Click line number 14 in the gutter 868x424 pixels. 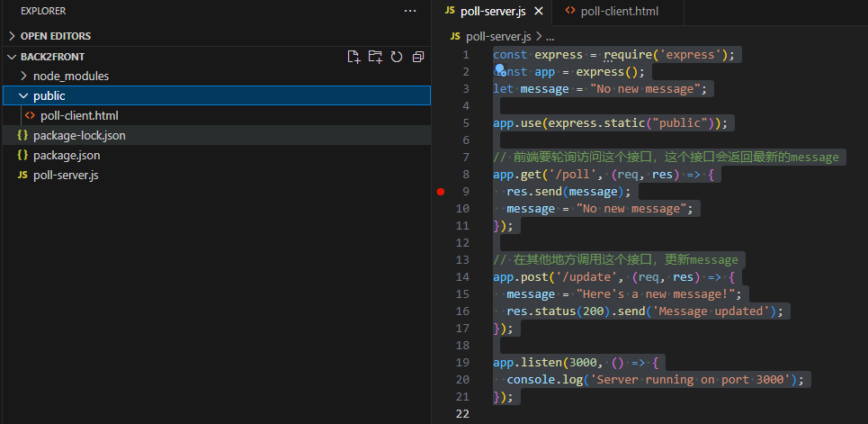pyautogui.click(x=463, y=276)
